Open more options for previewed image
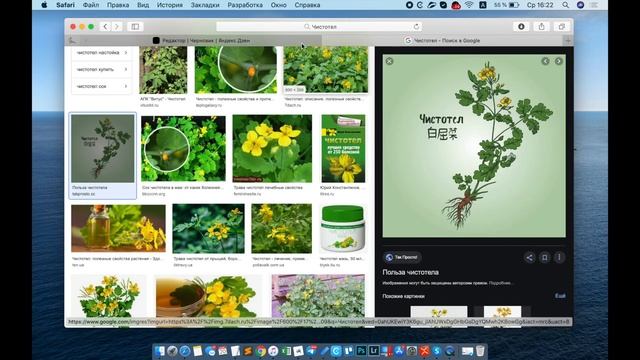Screen dimensions: 640x360 559,258
